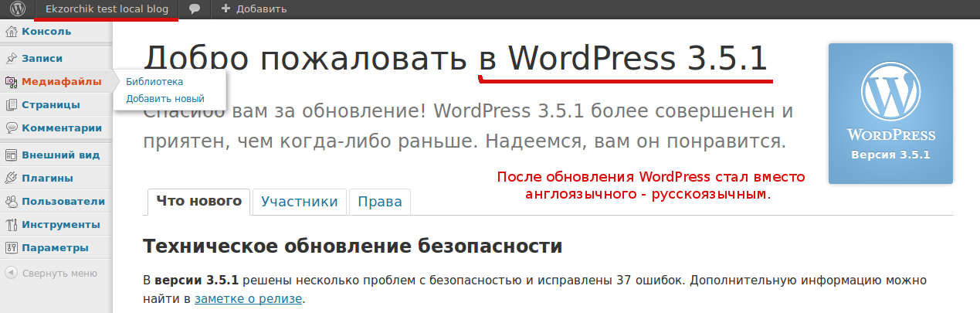The image size is (980, 313).
Task: Click the Записи pushpin icon
Action: (11, 59)
